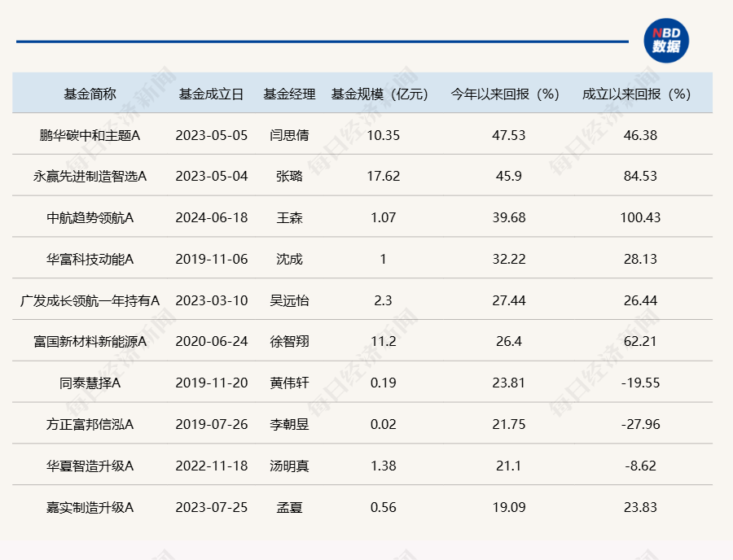Click year-to-date return 19.09
This screenshot has height=560, width=733.
click(x=508, y=507)
